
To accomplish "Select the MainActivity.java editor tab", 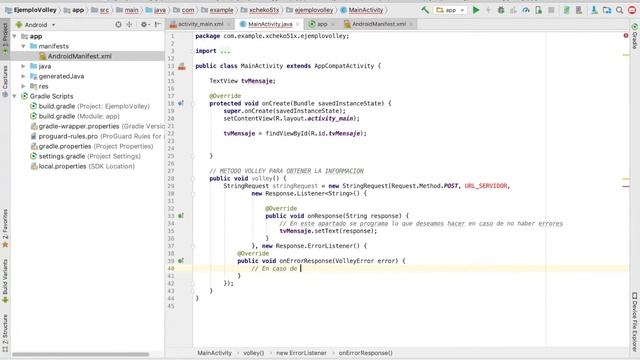I will [x=270, y=24].
